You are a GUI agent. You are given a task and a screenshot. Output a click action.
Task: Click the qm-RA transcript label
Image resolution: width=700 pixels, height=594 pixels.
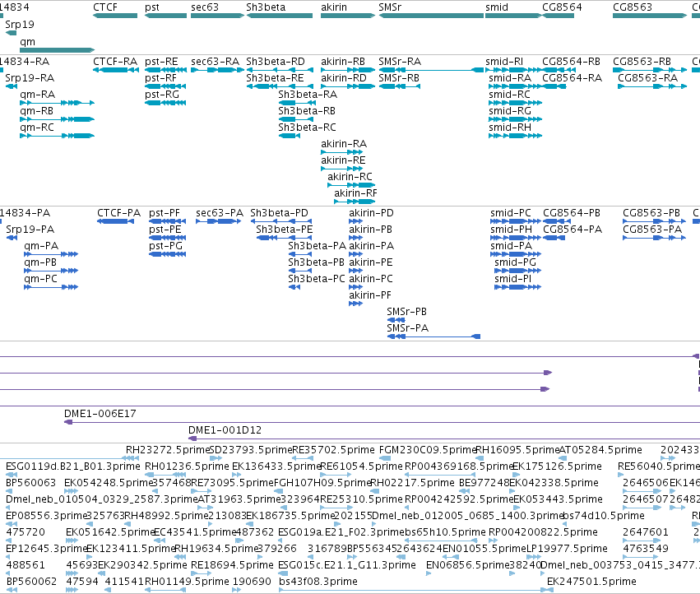tap(38, 95)
